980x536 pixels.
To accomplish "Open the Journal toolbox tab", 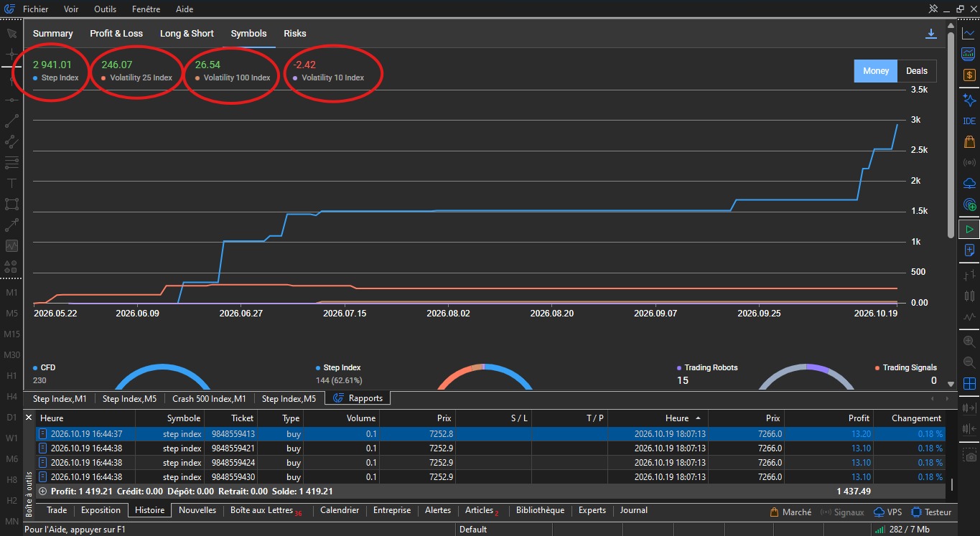I will click(634, 510).
